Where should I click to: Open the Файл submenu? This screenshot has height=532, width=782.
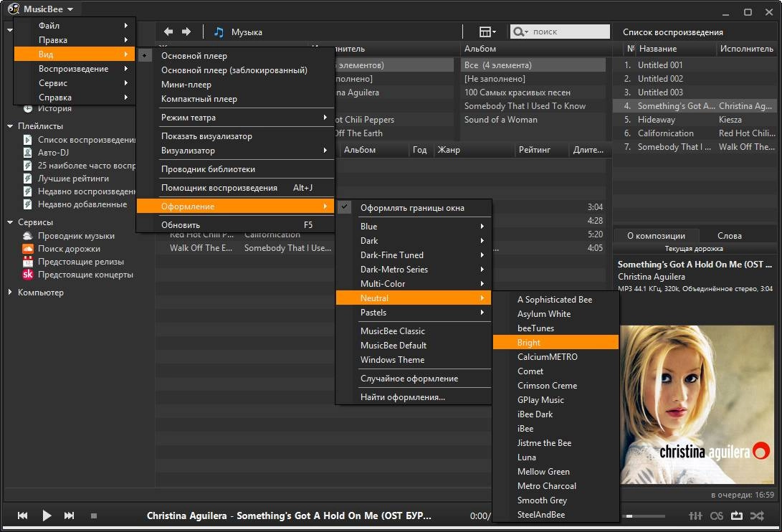pos(75,25)
